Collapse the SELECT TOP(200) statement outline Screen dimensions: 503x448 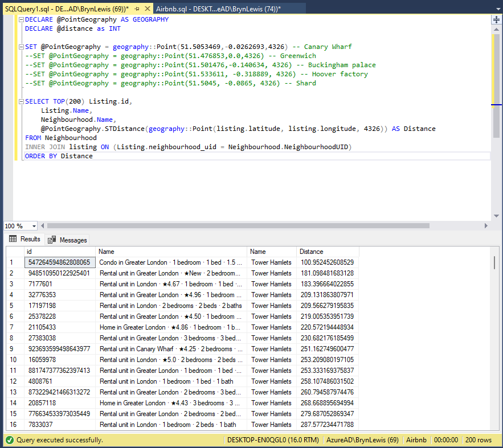pyautogui.click(x=21, y=101)
